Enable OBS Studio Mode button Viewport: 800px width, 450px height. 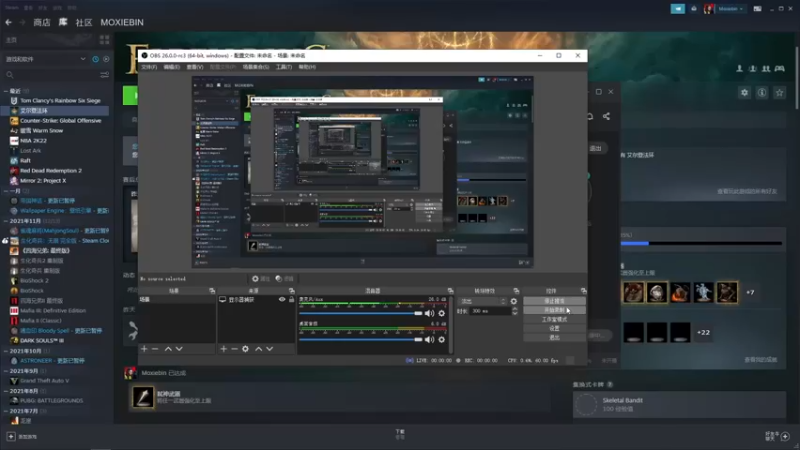click(x=554, y=319)
